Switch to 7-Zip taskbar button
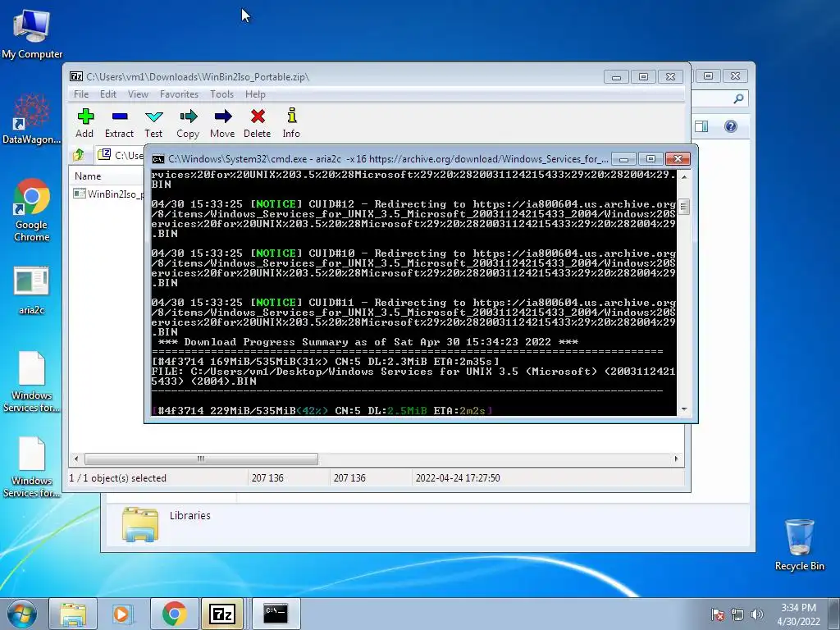 [x=222, y=614]
